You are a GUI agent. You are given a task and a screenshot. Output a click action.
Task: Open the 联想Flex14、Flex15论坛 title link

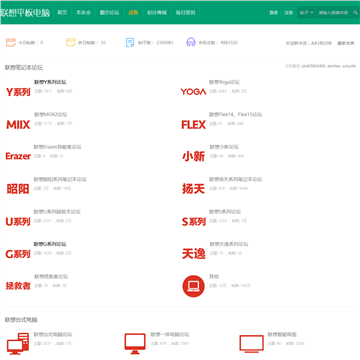(236, 114)
